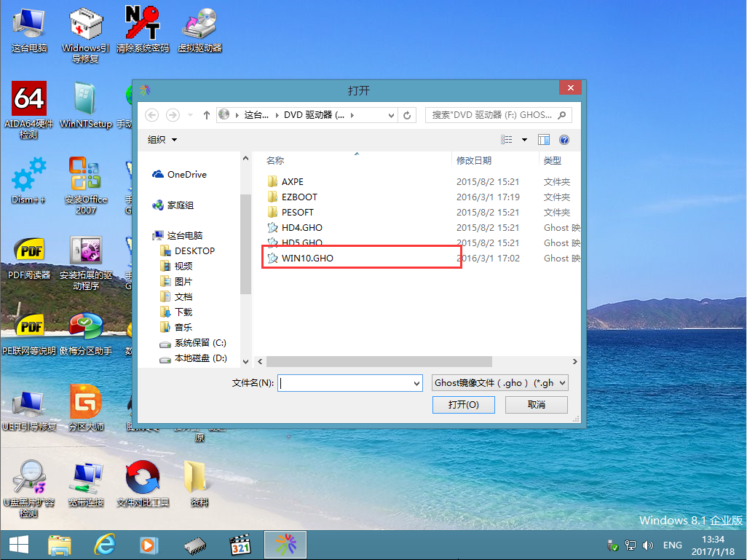This screenshot has height=560, width=747.
Task: Change view with the view mode icon
Action: pyautogui.click(x=507, y=140)
